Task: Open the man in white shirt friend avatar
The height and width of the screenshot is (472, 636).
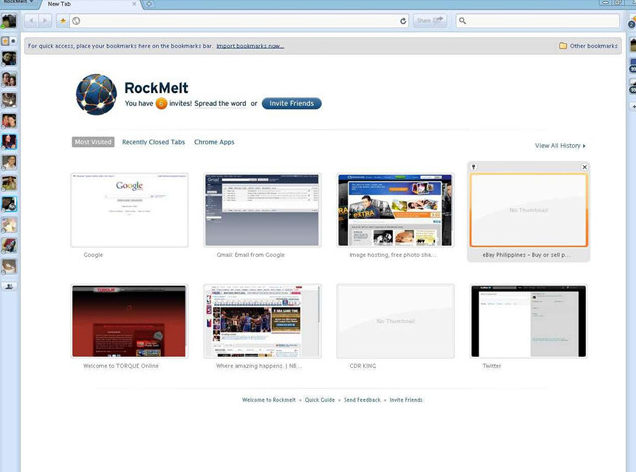Action: click(9, 163)
